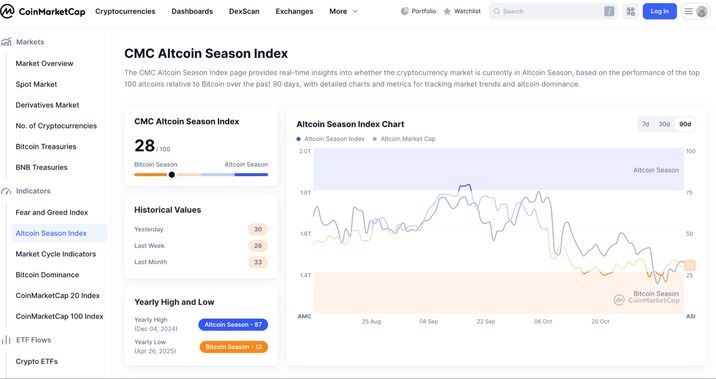This screenshot has width=716, height=379.
Task: Click the 22 Sep axis label
Action: tap(486, 321)
